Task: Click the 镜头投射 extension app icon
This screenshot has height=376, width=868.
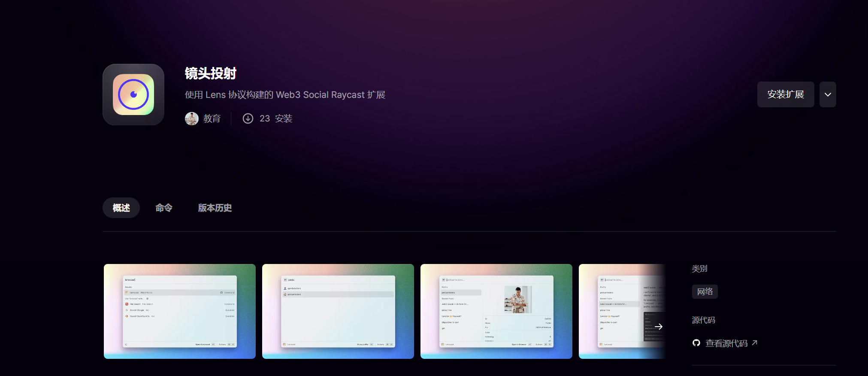Action: pos(133,94)
